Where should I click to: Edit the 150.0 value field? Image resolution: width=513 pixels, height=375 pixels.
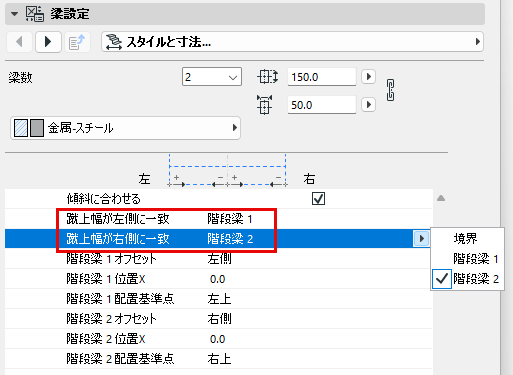[x=322, y=77]
